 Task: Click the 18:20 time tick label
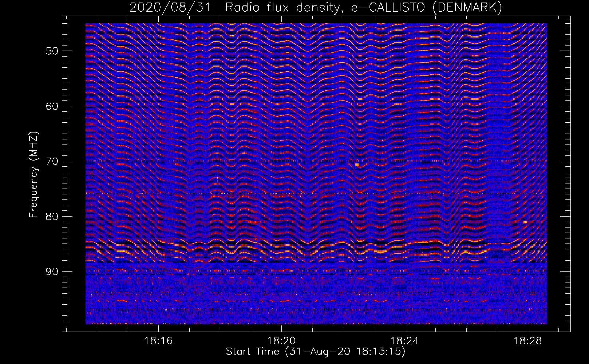282,341
